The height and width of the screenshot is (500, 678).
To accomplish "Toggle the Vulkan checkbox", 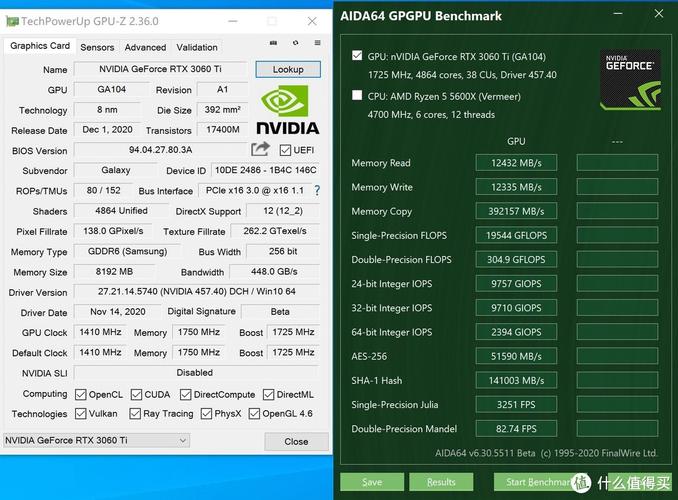I will pyautogui.click(x=80, y=413).
